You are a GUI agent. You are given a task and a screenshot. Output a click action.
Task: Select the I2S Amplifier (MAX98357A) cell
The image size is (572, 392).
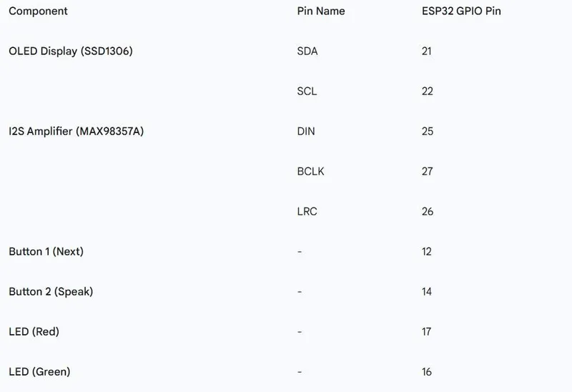point(76,132)
